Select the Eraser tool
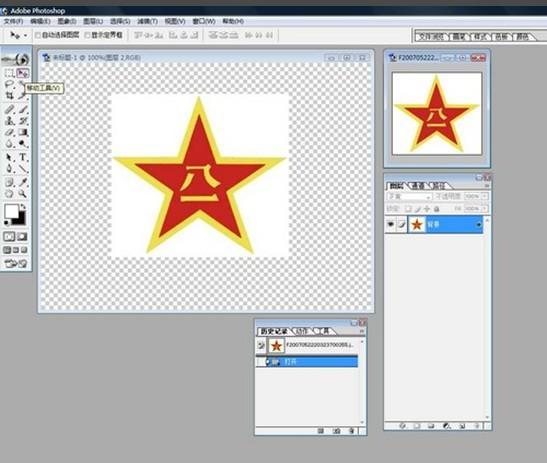 pos(9,132)
